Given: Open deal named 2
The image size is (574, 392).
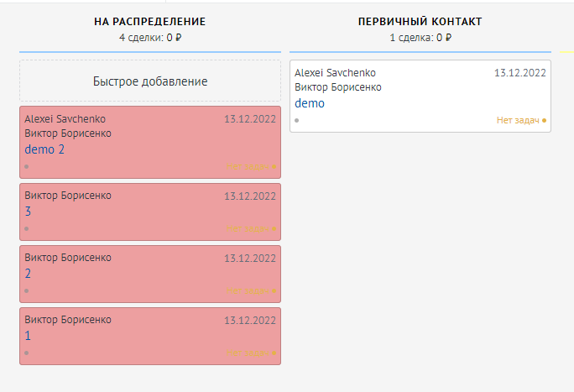Looking at the screenshot, I should tap(28, 274).
